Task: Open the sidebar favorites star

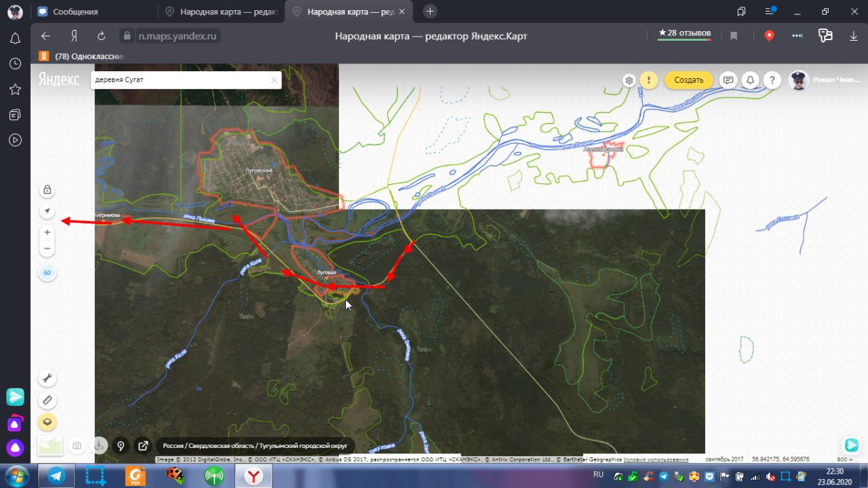Action: pos(15,90)
